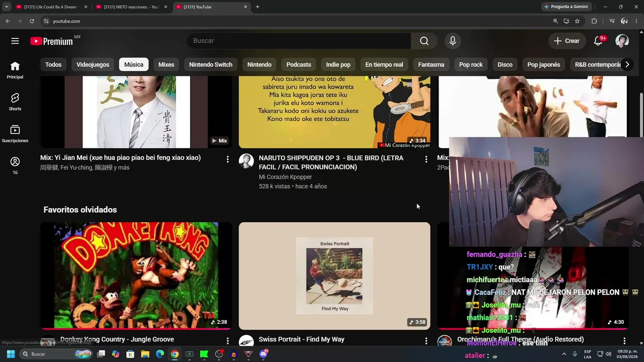Go back in browser history
The width and height of the screenshot is (644, 362).
8,21
